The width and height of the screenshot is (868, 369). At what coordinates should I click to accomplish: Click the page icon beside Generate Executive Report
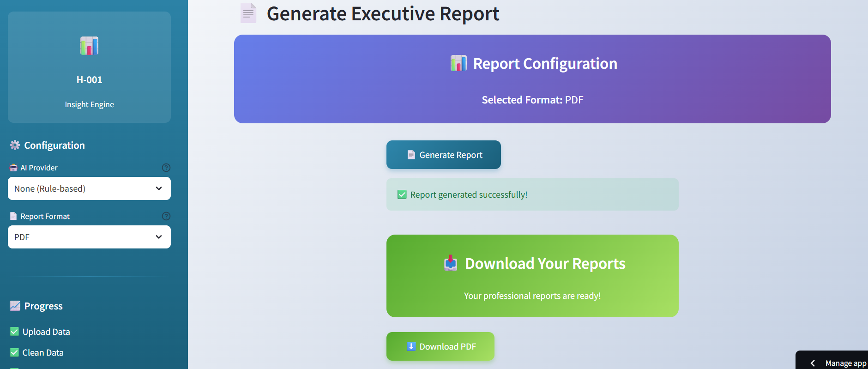click(x=248, y=13)
